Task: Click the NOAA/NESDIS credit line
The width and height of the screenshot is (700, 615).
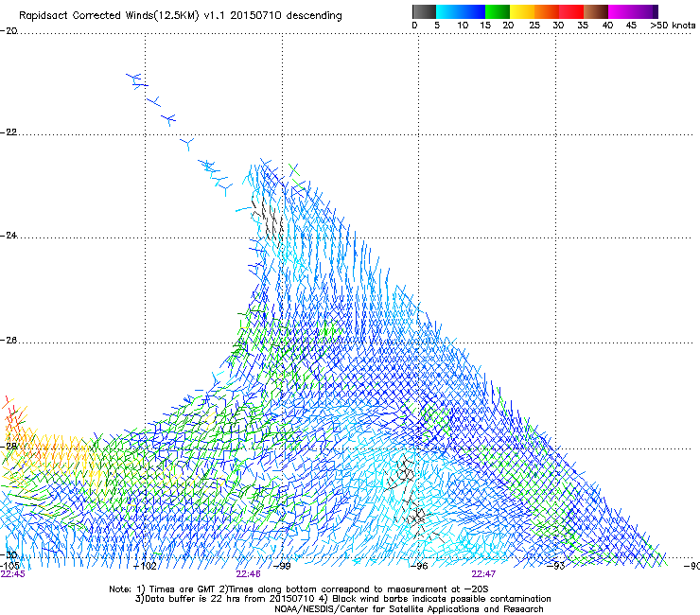Action: 409,609
